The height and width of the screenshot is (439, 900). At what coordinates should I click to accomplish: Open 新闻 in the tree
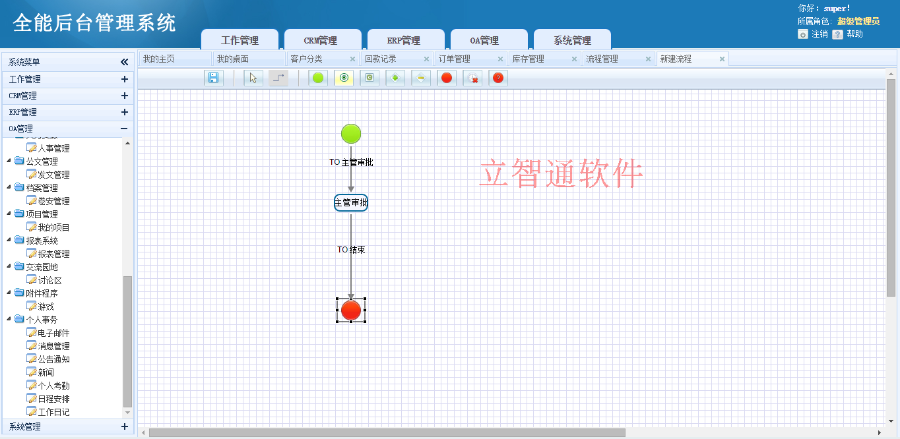[x=46, y=372]
